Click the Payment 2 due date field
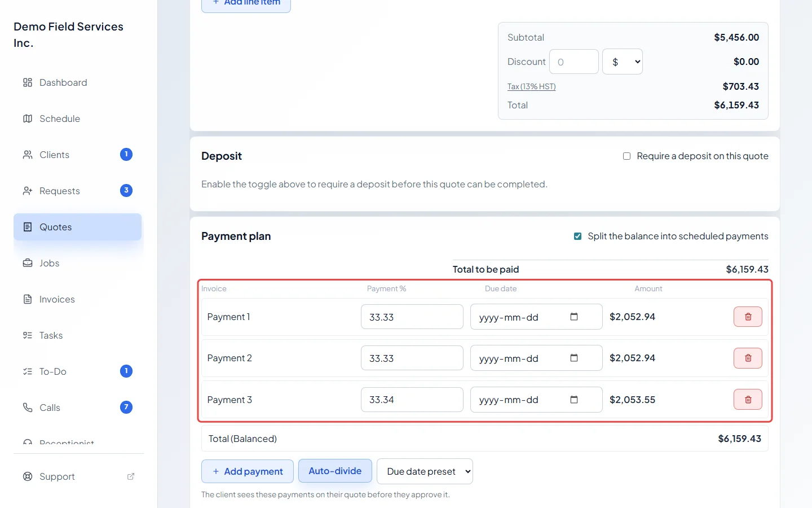Viewport: 812px width, 508px height. coord(536,358)
